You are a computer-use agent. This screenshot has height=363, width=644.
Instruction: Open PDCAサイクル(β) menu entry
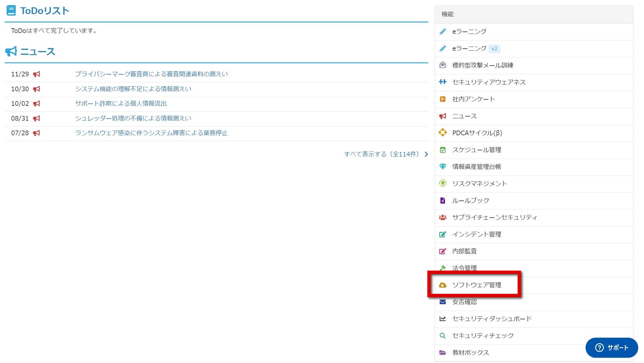click(x=534, y=133)
